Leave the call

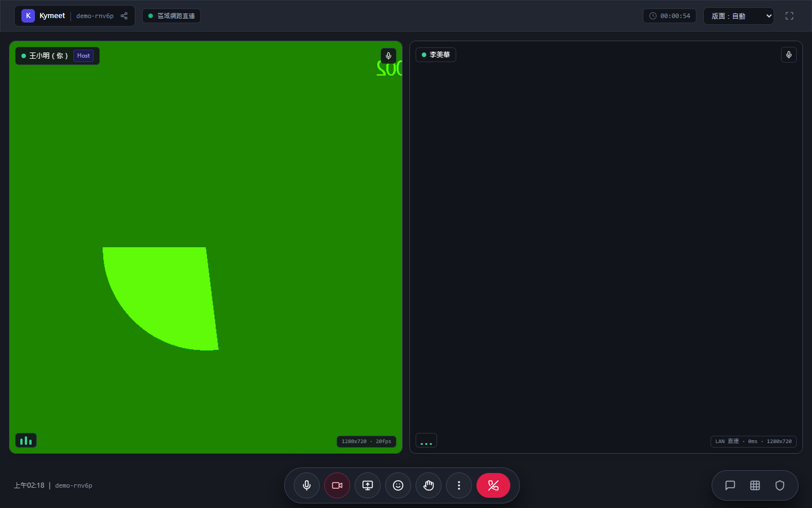point(493,485)
